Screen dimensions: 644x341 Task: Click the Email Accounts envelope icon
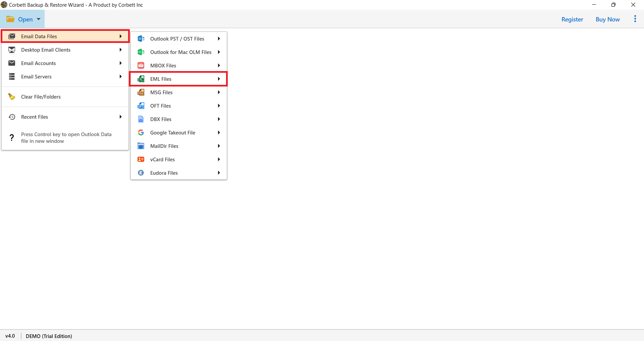click(x=12, y=63)
